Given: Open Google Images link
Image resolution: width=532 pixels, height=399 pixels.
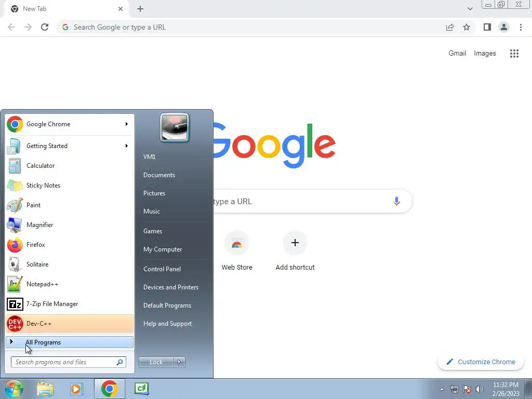Looking at the screenshot, I should click(x=485, y=54).
